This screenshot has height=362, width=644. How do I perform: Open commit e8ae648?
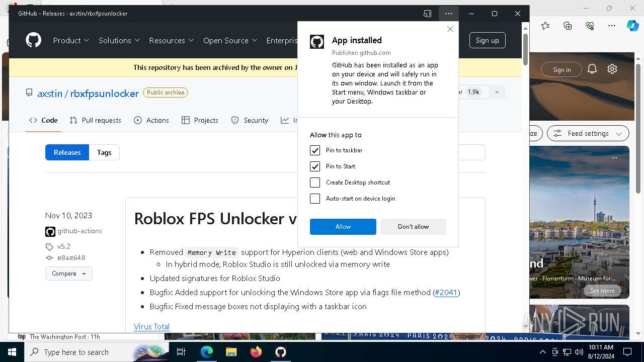71,257
